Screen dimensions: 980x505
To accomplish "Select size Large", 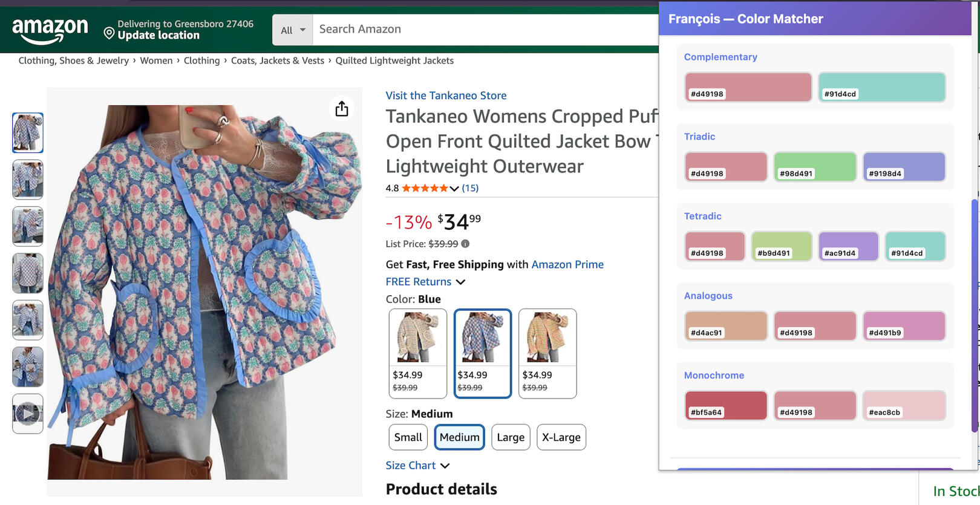I will tap(511, 437).
